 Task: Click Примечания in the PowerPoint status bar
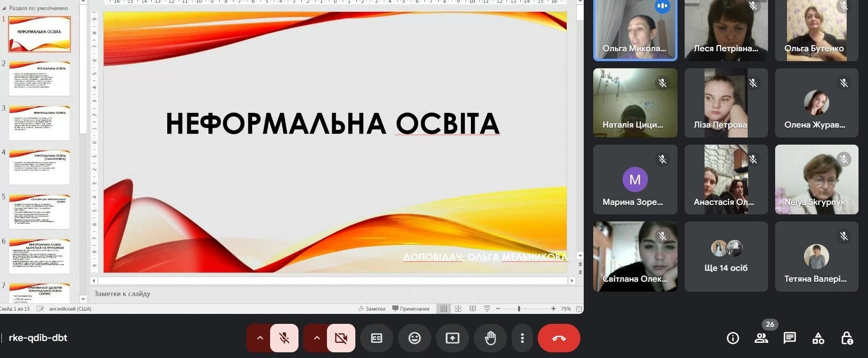(411, 309)
